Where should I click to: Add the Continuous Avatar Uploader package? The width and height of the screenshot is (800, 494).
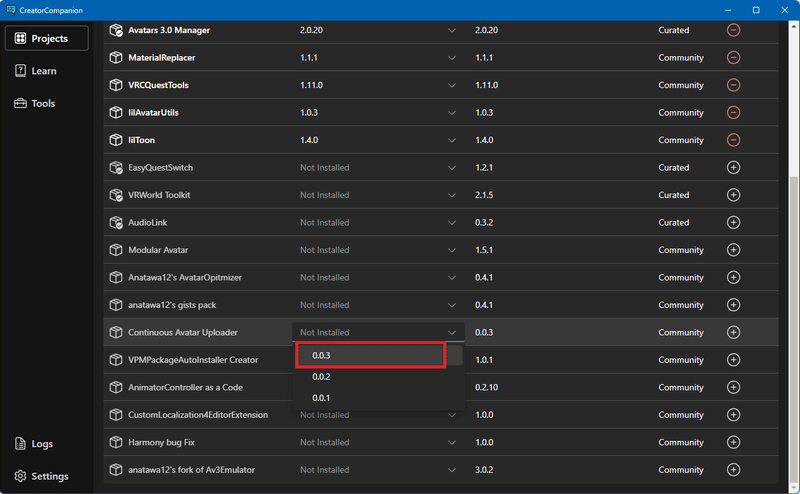click(733, 332)
